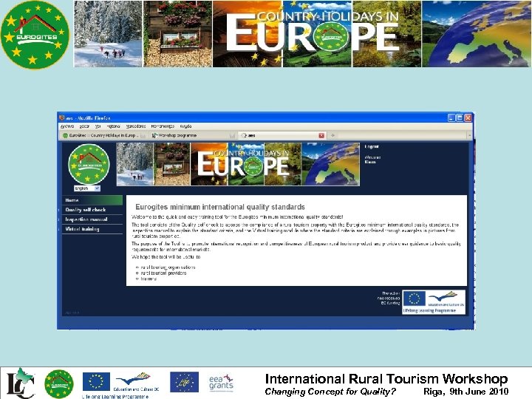Open the list-all-tabs dropdown arrow

[470, 135]
